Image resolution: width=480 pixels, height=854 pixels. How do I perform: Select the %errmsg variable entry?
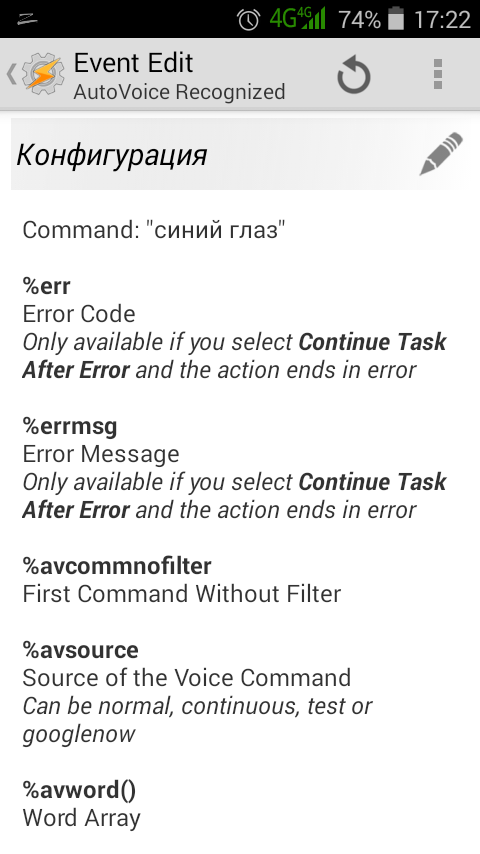(234, 468)
